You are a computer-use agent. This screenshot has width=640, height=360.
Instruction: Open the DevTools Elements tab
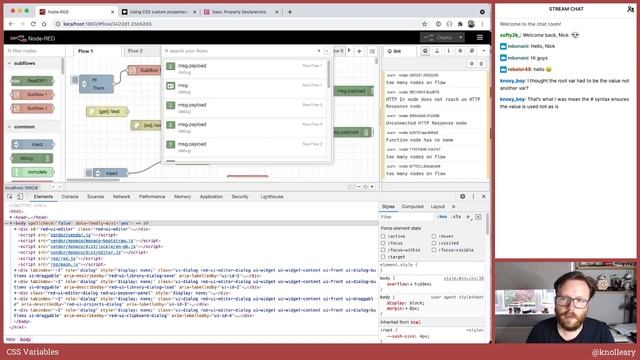tap(43, 197)
